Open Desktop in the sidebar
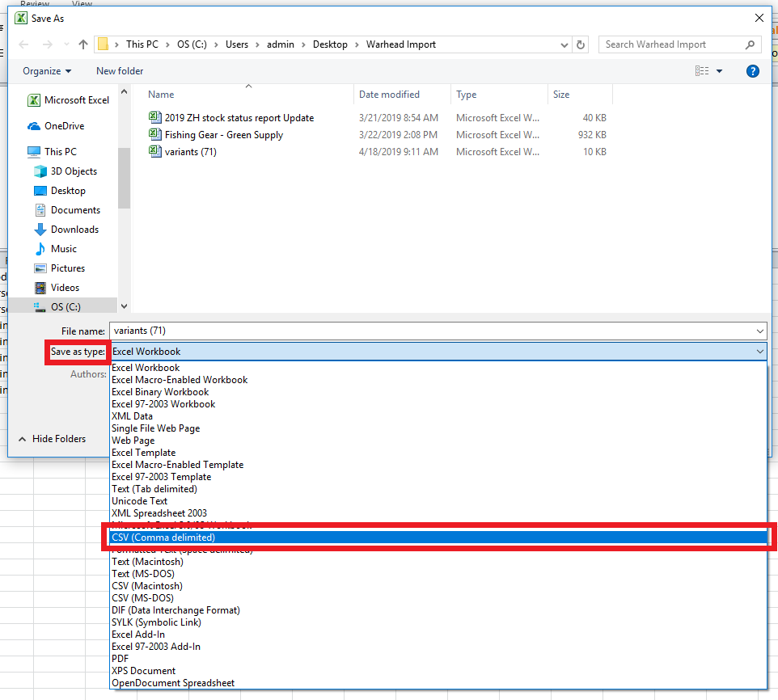 (x=60, y=191)
